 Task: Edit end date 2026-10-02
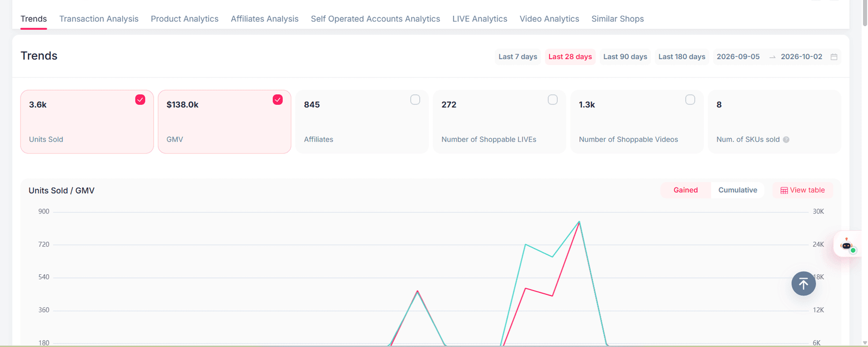801,56
